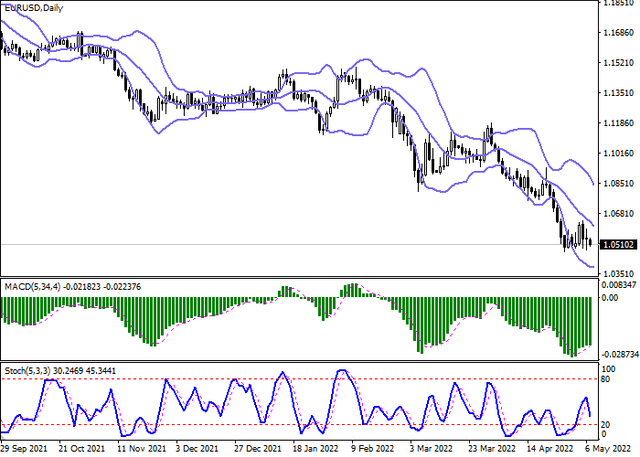Click the 1.18510 price axis label

[618, 6]
